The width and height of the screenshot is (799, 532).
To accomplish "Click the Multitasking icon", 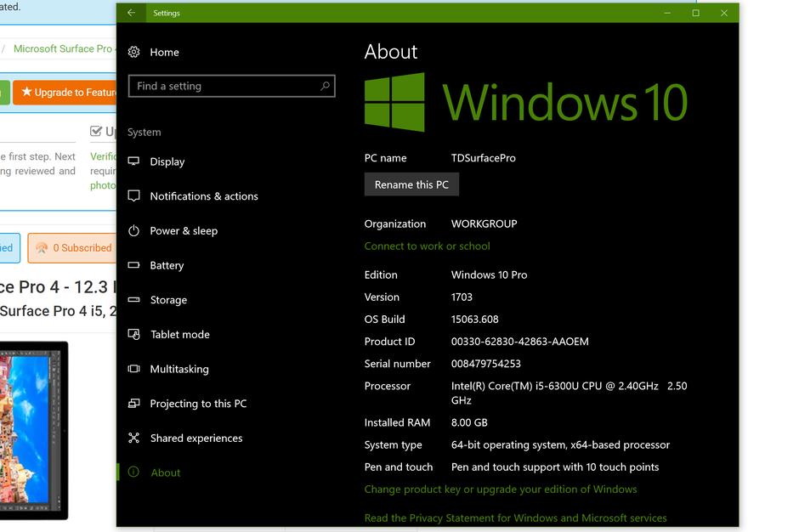I will 133,369.
